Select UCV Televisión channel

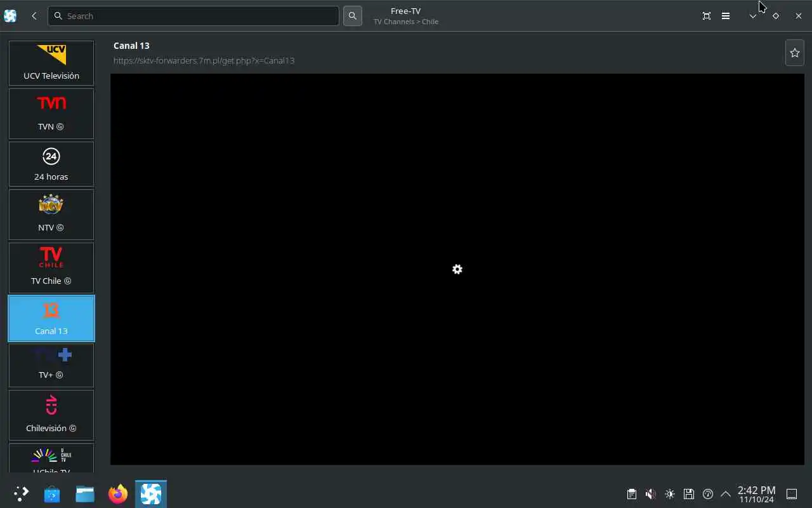coord(51,63)
